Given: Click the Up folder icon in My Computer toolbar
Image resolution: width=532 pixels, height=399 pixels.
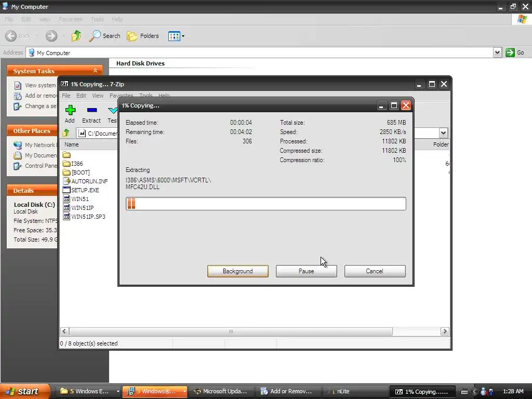Looking at the screenshot, I should click(x=76, y=36).
